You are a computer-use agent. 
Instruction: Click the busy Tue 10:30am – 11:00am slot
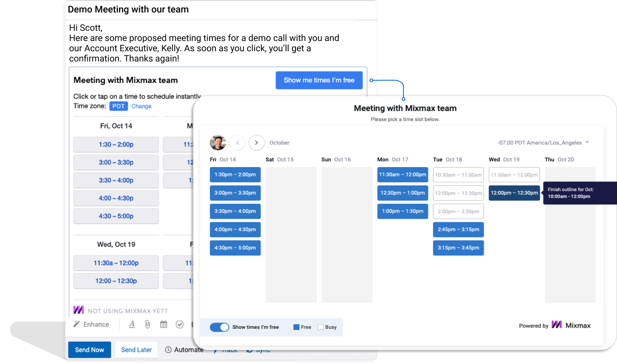click(458, 175)
